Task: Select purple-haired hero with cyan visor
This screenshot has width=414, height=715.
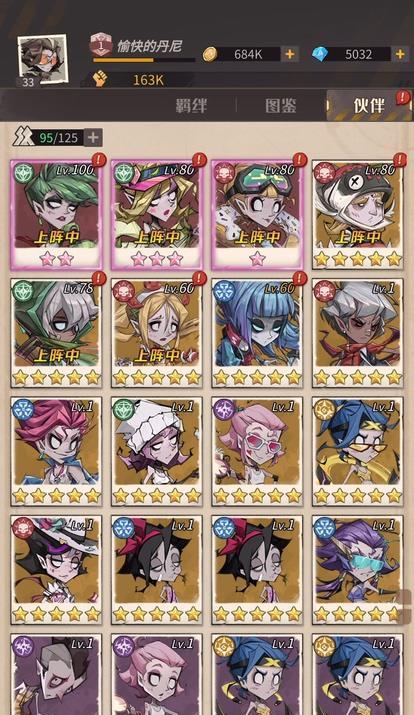Action: [x=358, y=570]
